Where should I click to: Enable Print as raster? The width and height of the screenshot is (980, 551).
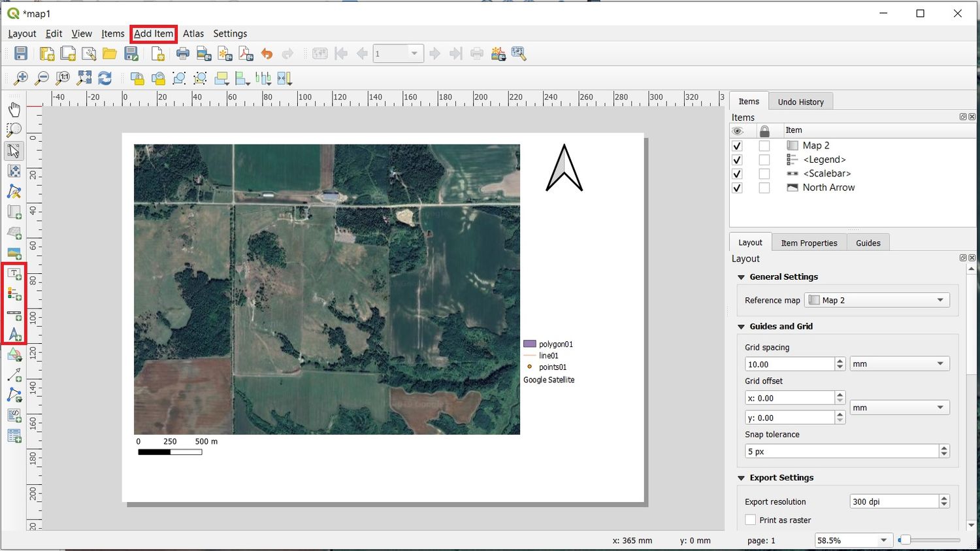[751, 520]
